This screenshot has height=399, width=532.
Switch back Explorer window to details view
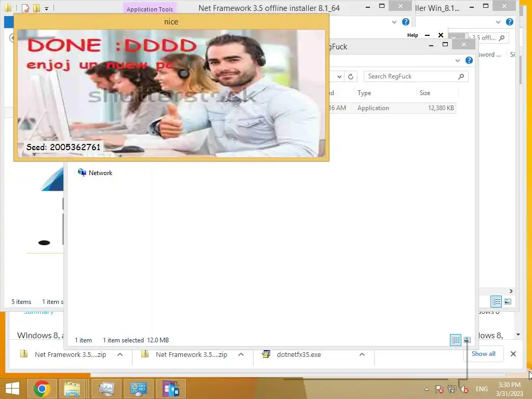point(496,301)
